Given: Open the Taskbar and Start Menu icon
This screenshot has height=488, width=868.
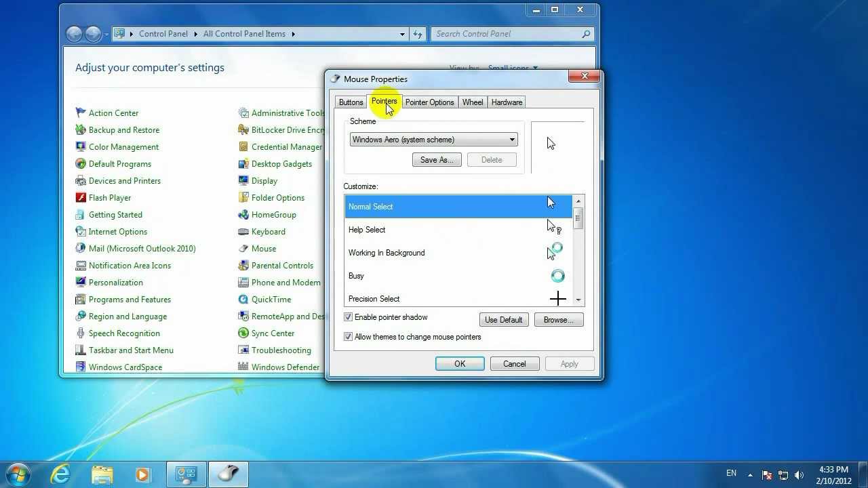Looking at the screenshot, I should (81, 350).
